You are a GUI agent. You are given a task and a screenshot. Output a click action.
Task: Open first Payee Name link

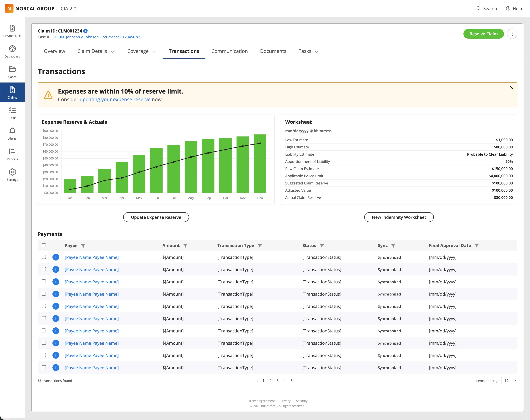tap(92, 257)
